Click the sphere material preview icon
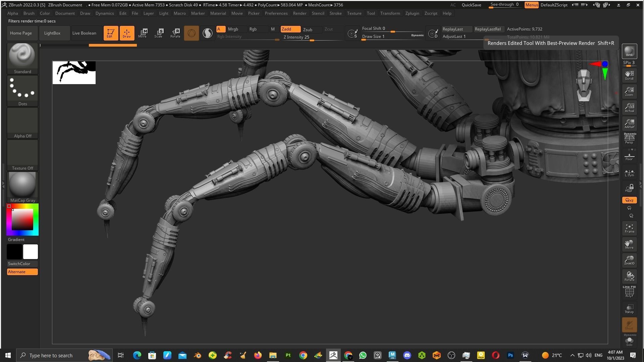The width and height of the screenshot is (644, 362). tap(192, 33)
